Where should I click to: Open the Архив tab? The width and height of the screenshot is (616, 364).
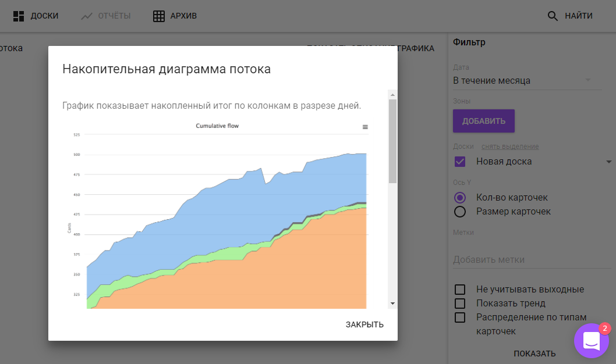183,16
